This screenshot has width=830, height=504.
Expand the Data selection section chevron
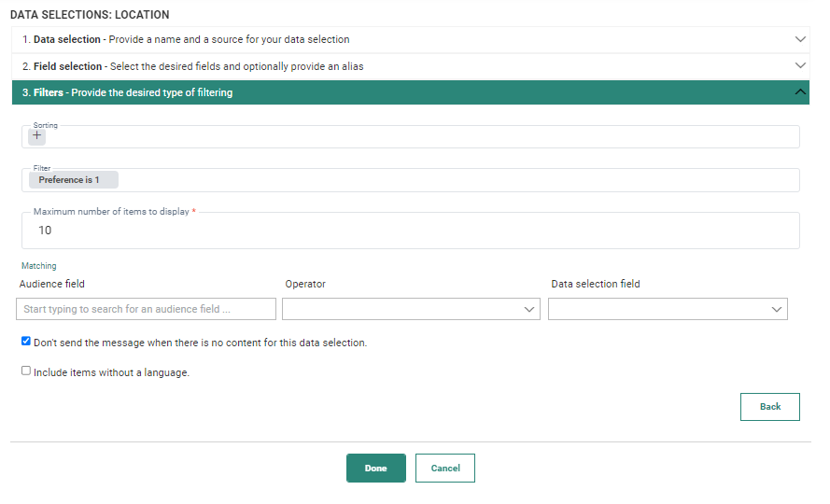(x=799, y=39)
